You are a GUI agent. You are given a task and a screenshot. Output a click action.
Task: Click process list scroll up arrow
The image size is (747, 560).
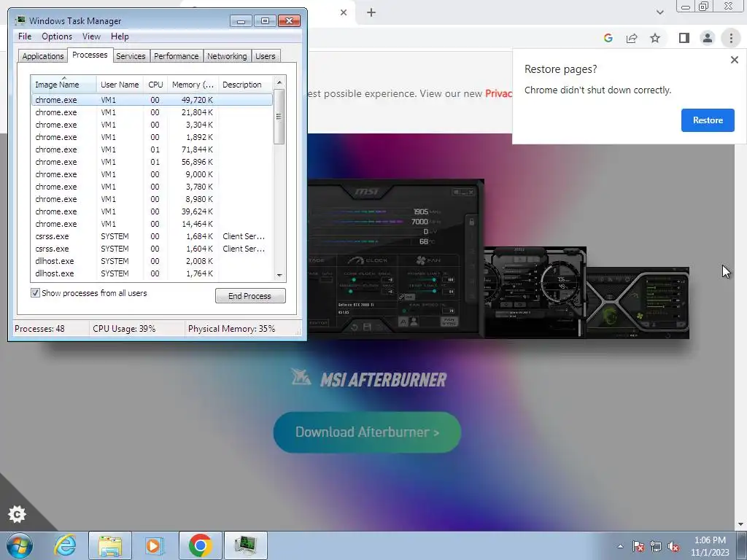point(279,82)
